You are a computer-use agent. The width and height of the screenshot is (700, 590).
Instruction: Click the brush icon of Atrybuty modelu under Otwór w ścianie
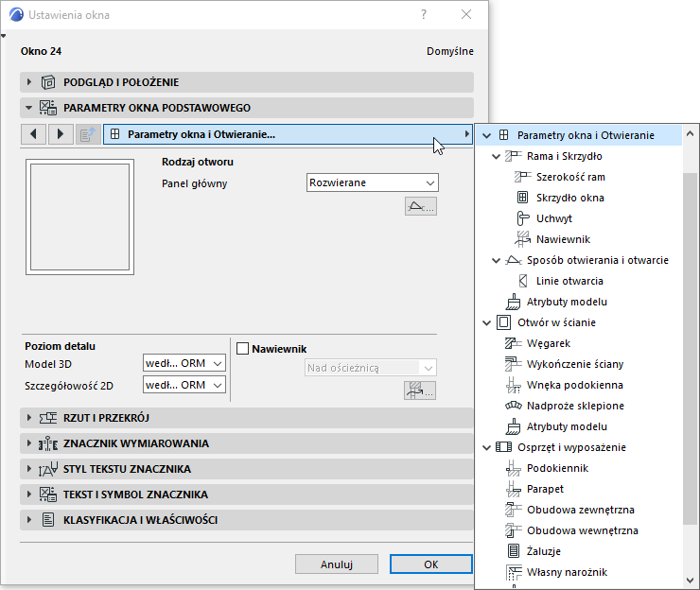(x=513, y=426)
